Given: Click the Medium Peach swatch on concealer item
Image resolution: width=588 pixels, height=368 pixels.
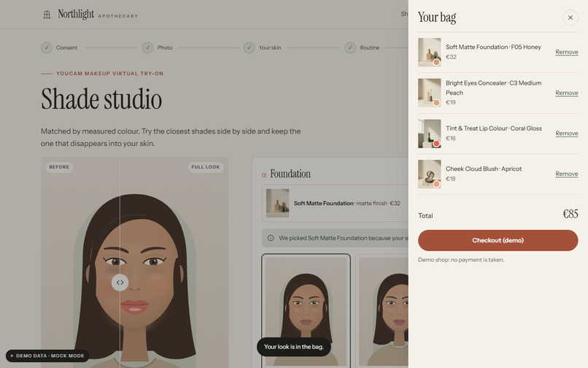Looking at the screenshot, I should coord(436,103).
